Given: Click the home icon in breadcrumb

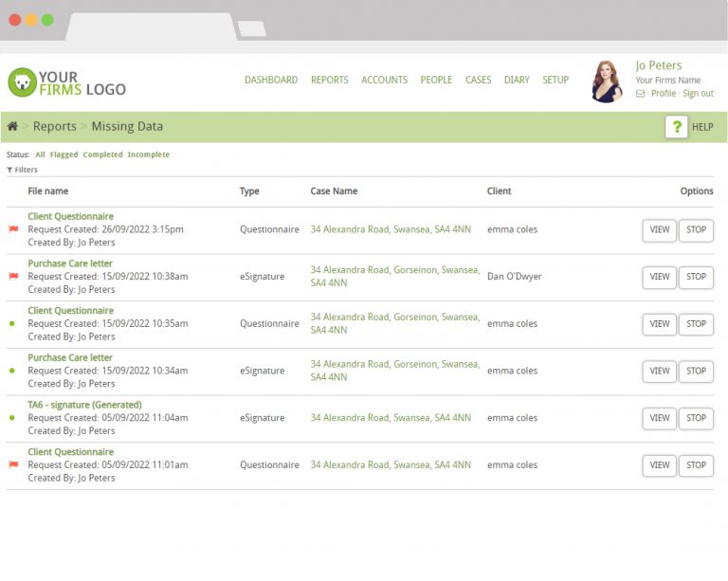Looking at the screenshot, I should click(12, 126).
